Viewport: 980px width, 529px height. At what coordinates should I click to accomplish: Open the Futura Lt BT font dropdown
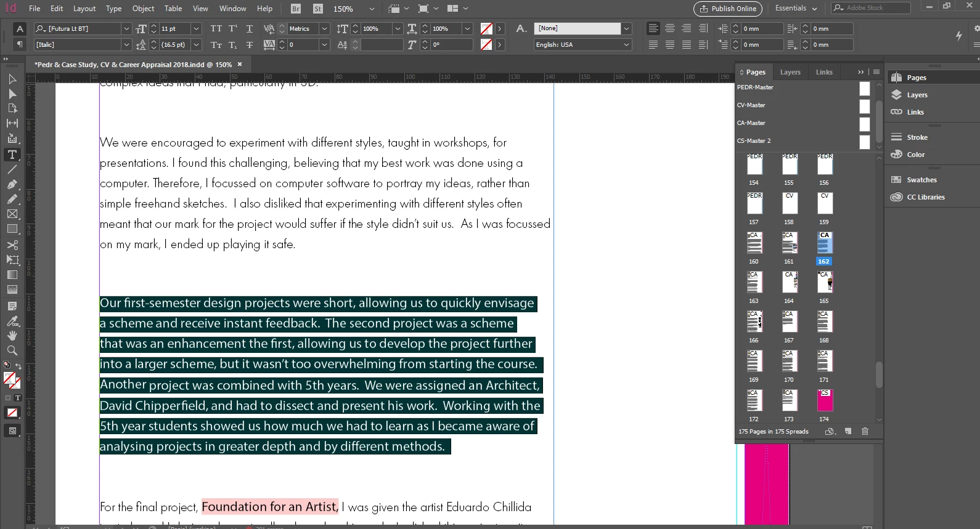(x=126, y=28)
